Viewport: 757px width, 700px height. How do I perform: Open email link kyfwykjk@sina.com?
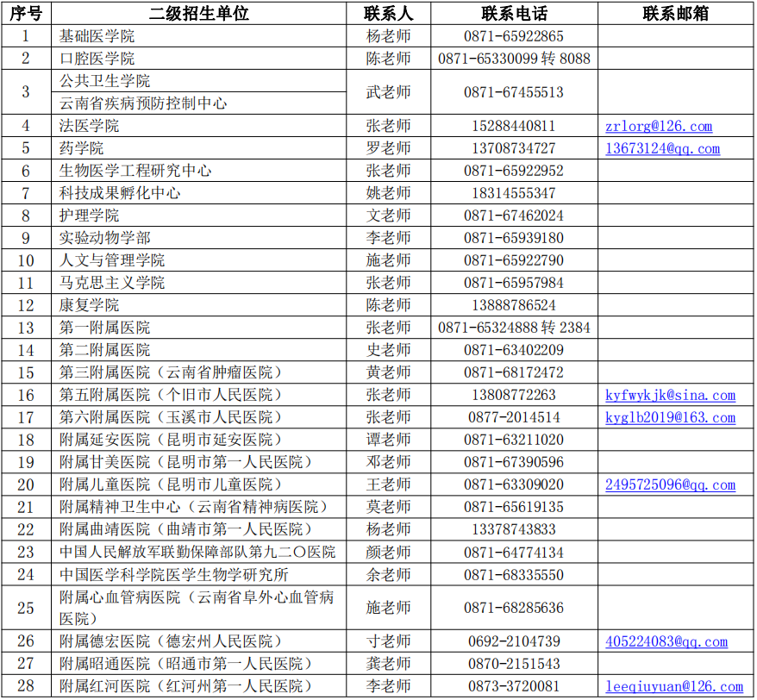point(670,395)
